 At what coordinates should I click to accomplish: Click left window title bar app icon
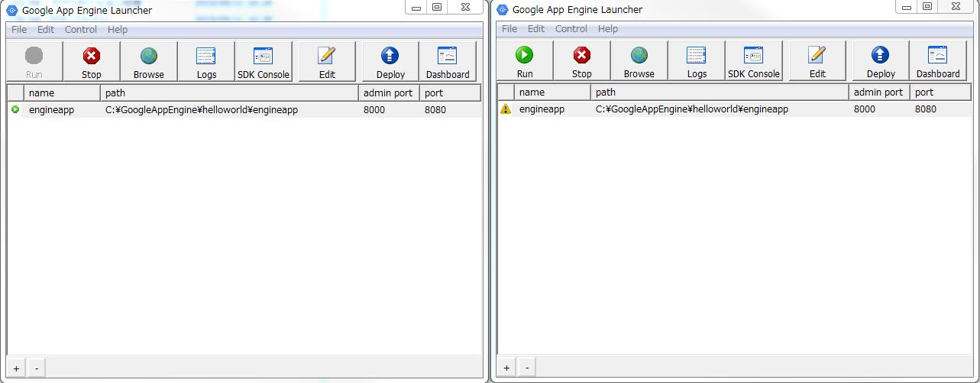11,10
